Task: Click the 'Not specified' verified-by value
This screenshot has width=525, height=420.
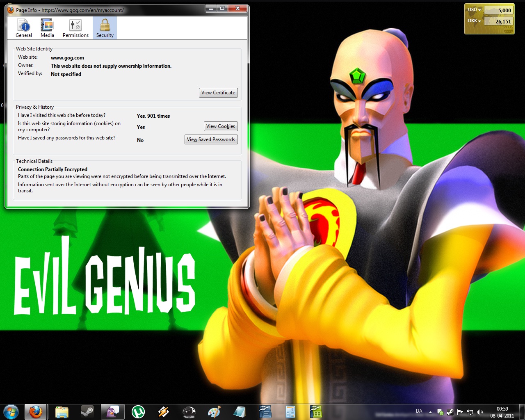Action: tap(66, 74)
